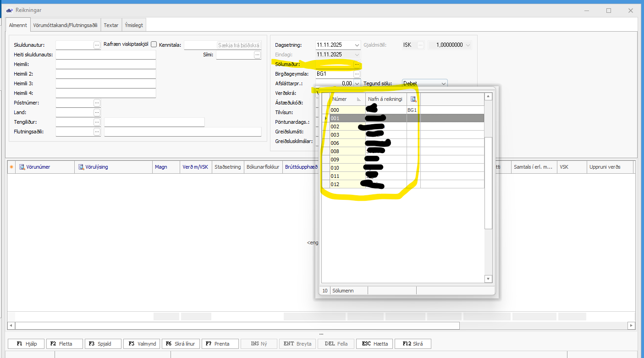Click the popup list vertical scrollbar

click(x=488, y=183)
